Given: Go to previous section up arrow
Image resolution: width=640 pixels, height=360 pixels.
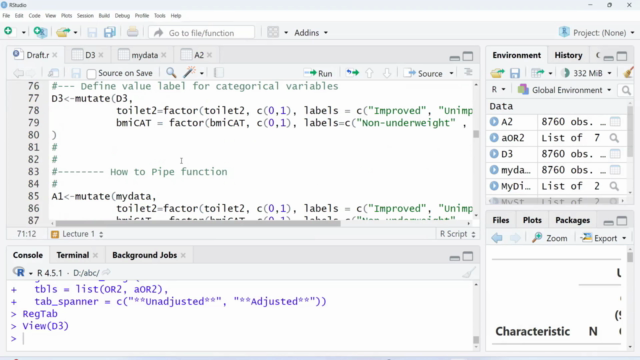Looking at the screenshot, I should point(369,73).
